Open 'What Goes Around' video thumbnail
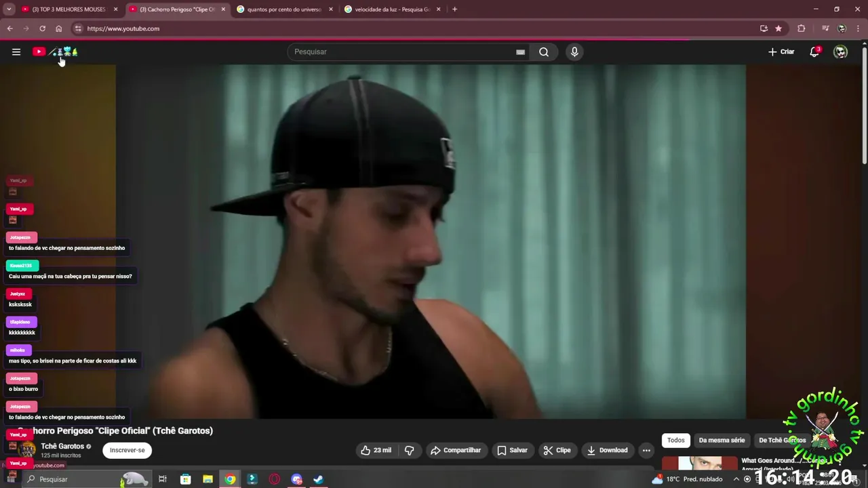868x488 pixels. click(699, 464)
